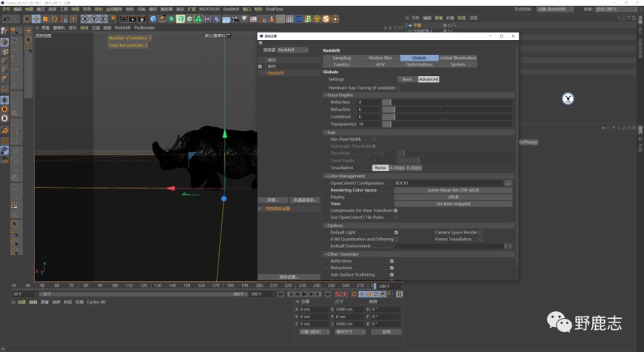Enable Use OpenColorIO File Rules checkbox
Image resolution: width=644 pixels, height=352 pixels.
pos(395,217)
